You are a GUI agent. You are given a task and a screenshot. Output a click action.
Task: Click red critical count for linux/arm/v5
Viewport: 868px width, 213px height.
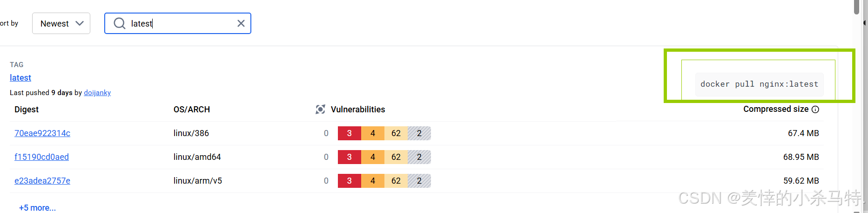349,181
